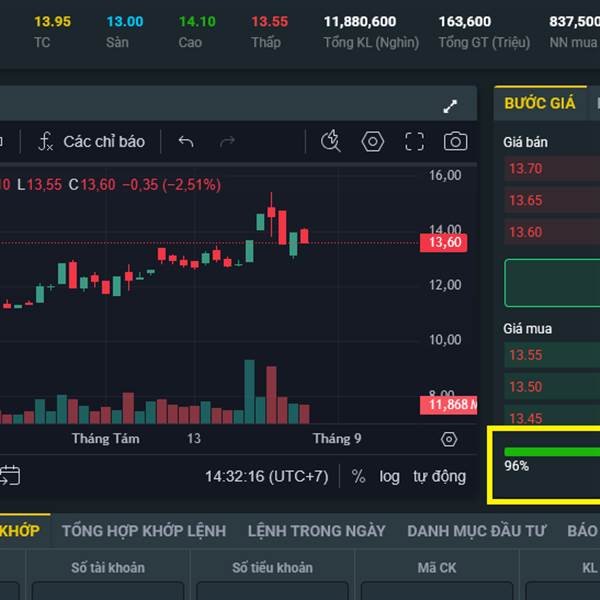Open the Các chỉ báo indicators menu
Image resolution: width=600 pixels, height=600 pixels.
pyautogui.click(x=92, y=142)
